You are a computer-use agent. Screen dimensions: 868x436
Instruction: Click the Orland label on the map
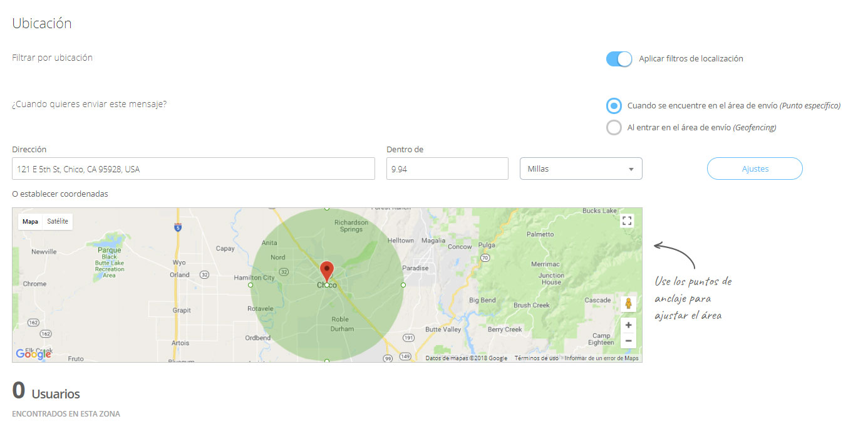pyautogui.click(x=180, y=274)
